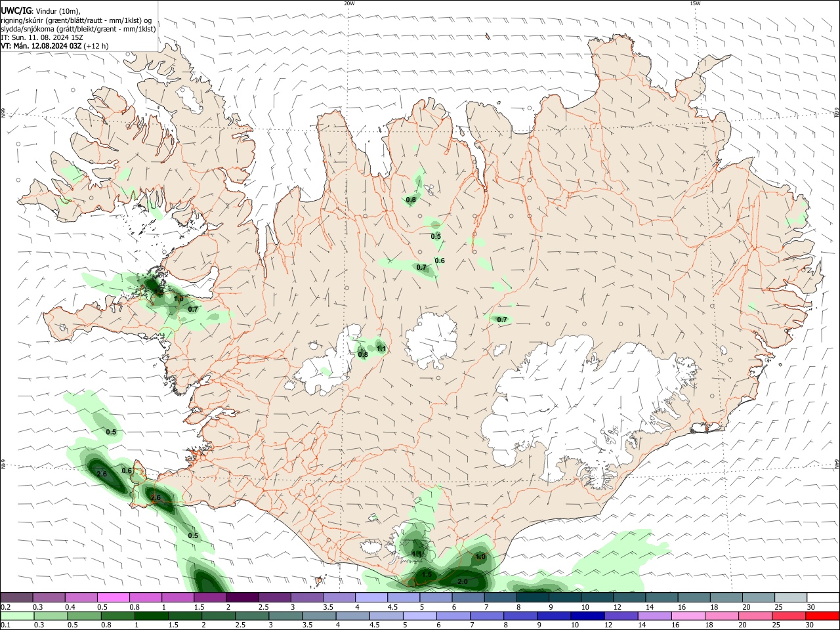840x630 pixels.
Task: Click the '0.2' label starting the snow scale
Action: point(5,607)
